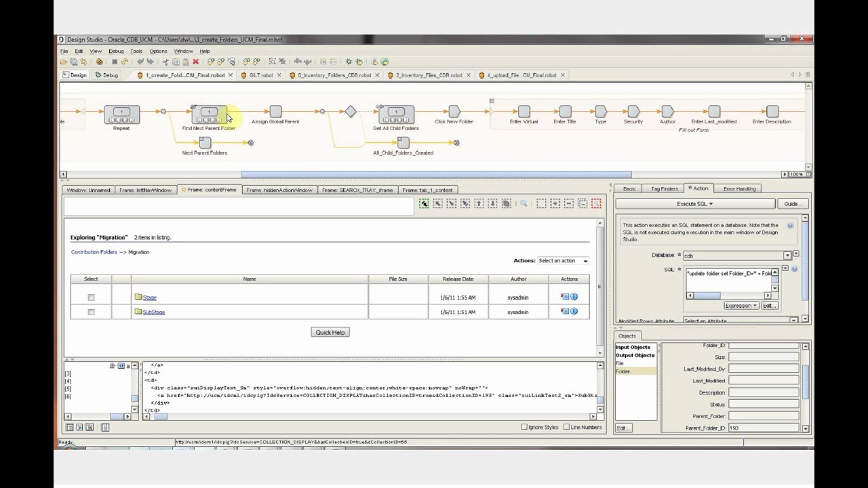Click the Guide... button

(x=791, y=204)
